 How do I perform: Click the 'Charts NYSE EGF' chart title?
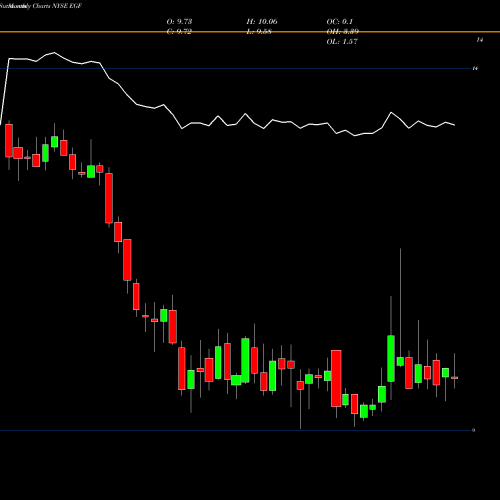[57, 6]
